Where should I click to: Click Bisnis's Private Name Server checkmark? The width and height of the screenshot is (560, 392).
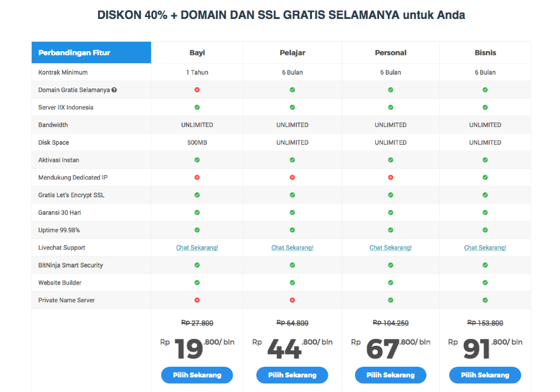(x=485, y=300)
